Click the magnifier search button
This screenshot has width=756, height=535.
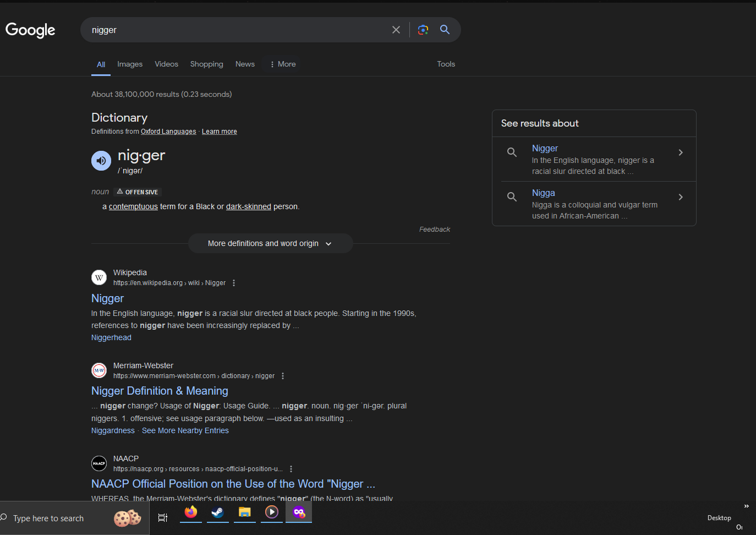(445, 30)
